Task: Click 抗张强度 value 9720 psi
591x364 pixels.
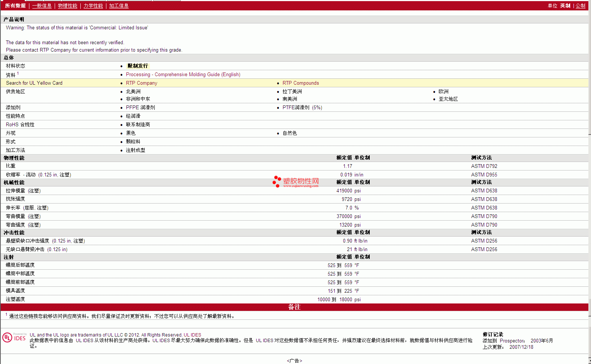Action: (351, 199)
